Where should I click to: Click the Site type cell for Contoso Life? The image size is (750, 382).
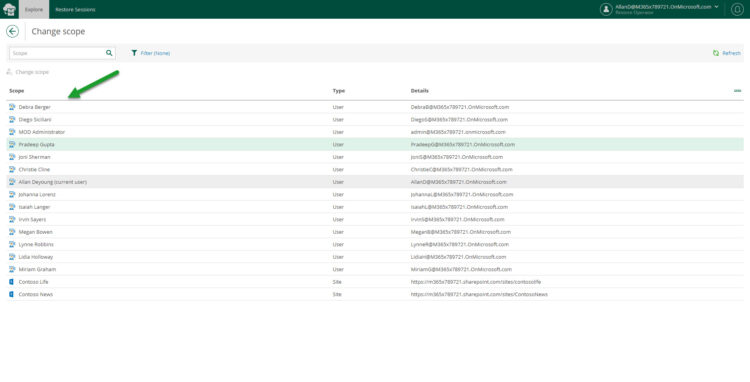coord(337,282)
